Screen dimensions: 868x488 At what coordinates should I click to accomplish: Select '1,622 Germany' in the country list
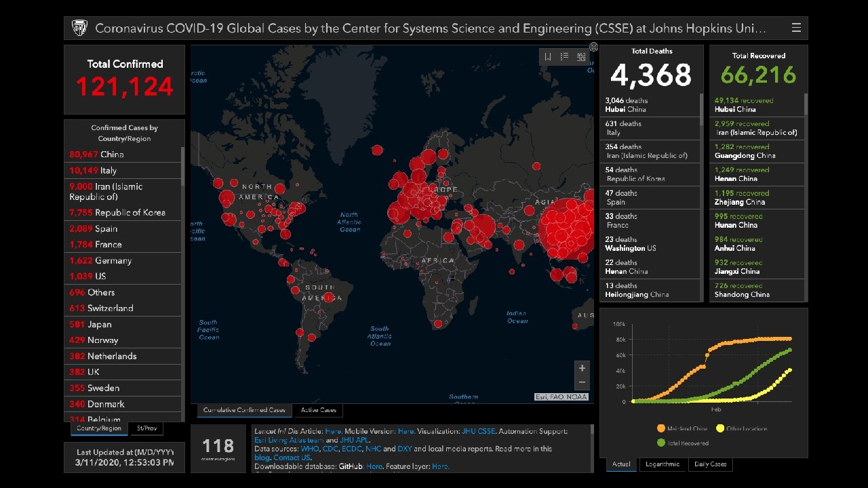click(x=122, y=260)
